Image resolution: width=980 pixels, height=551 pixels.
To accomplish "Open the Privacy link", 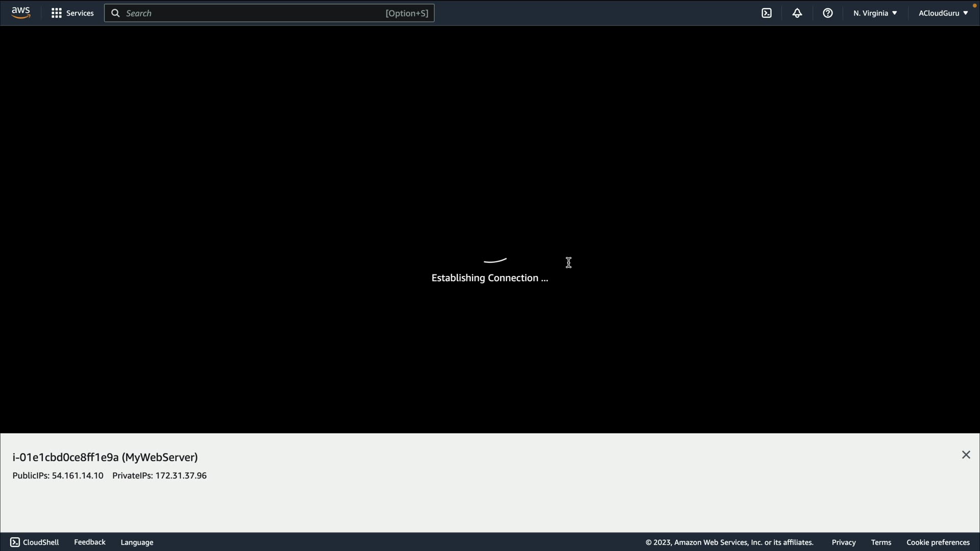I will click(843, 542).
